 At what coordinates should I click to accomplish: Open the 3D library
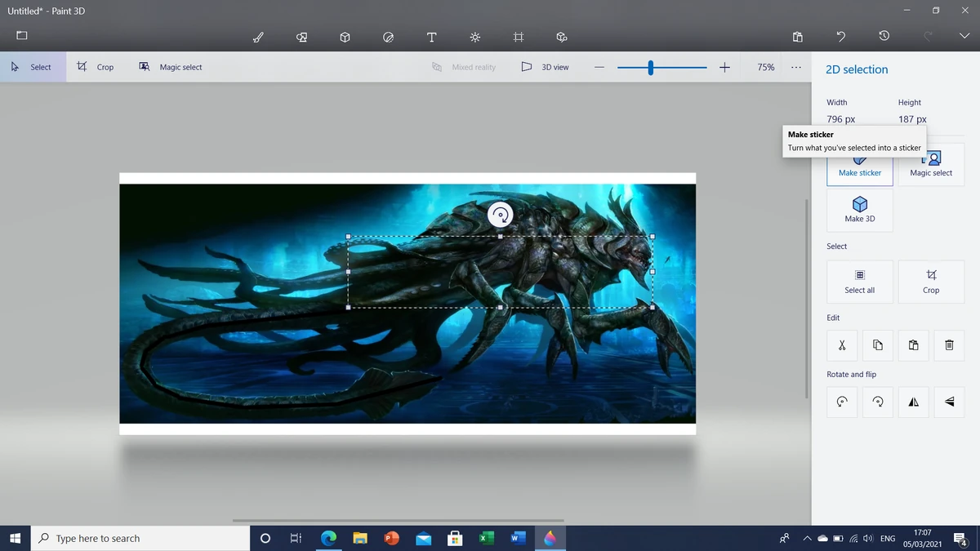561,37
